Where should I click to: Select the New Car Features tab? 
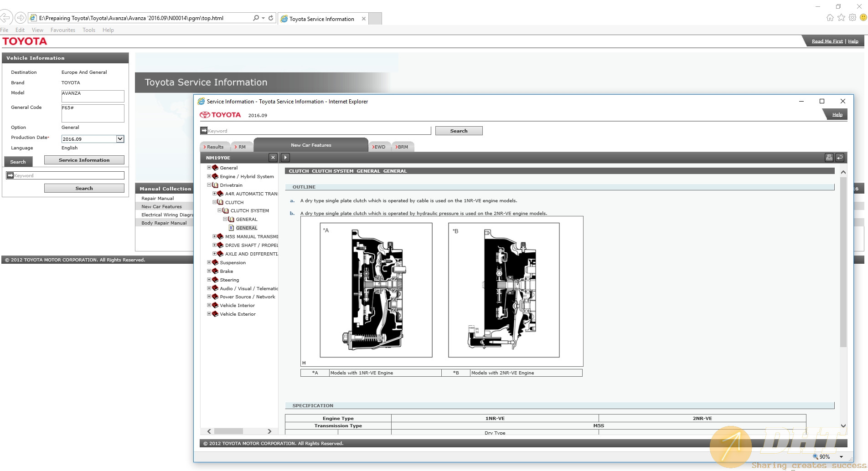point(311,145)
